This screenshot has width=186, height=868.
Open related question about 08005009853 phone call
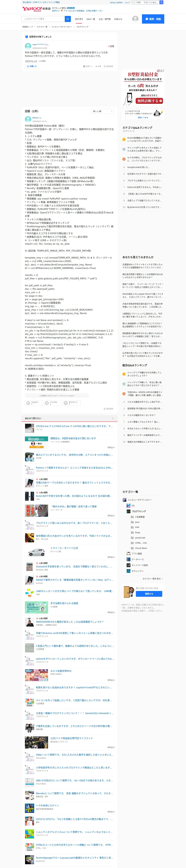click(70, 622)
